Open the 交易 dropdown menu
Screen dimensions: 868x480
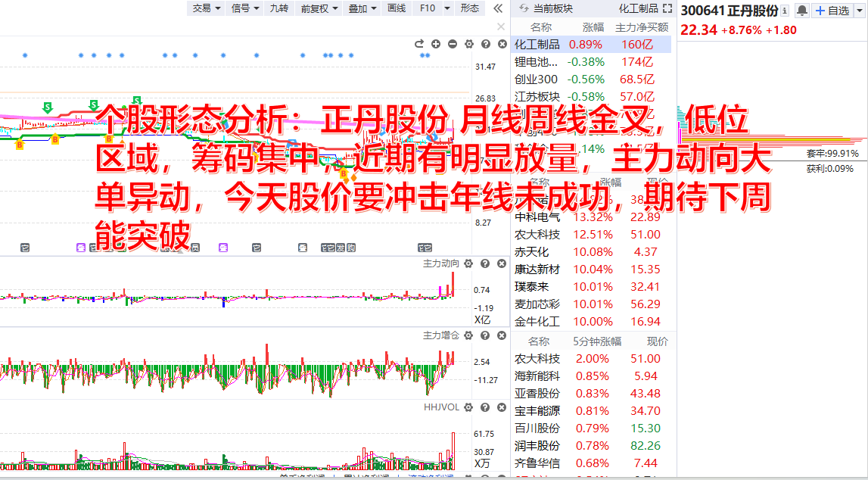coord(206,8)
